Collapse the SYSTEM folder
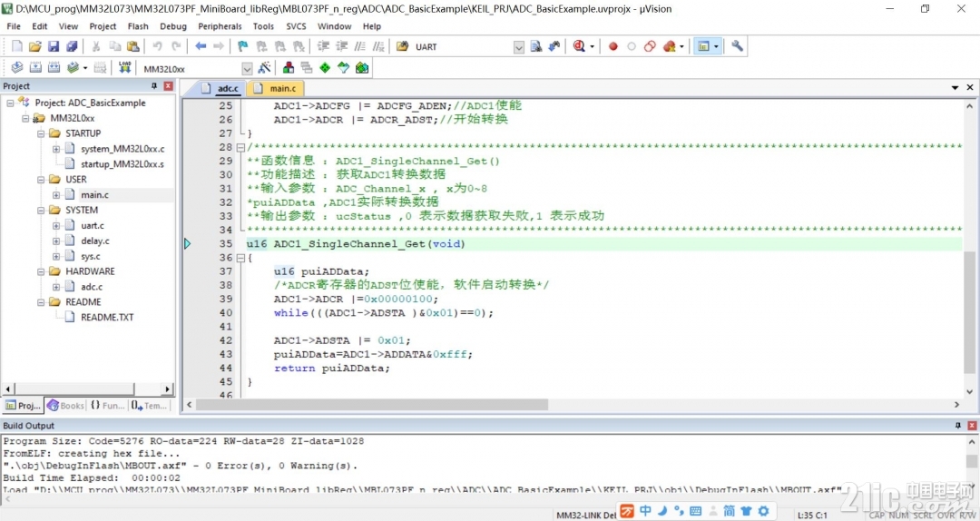 pyautogui.click(x=41, y=211)
